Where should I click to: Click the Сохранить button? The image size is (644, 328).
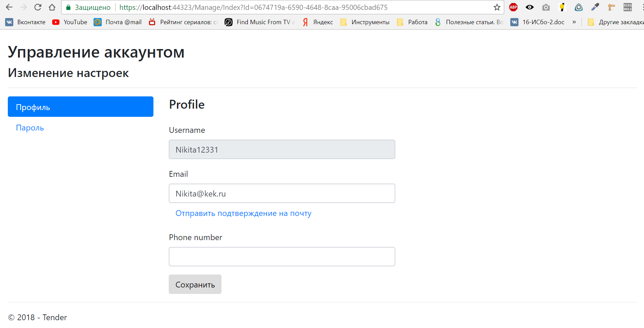(195, 284)
